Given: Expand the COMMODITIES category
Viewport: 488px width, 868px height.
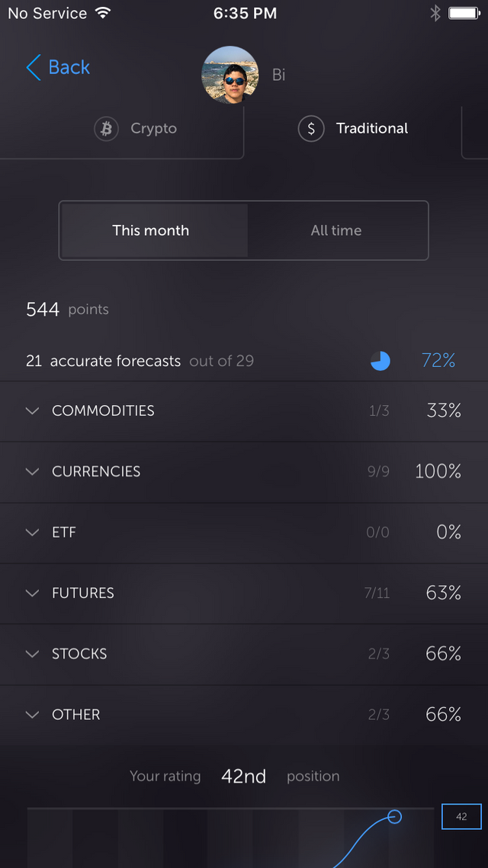Looking at the screenshot, I should coord(244,411).
